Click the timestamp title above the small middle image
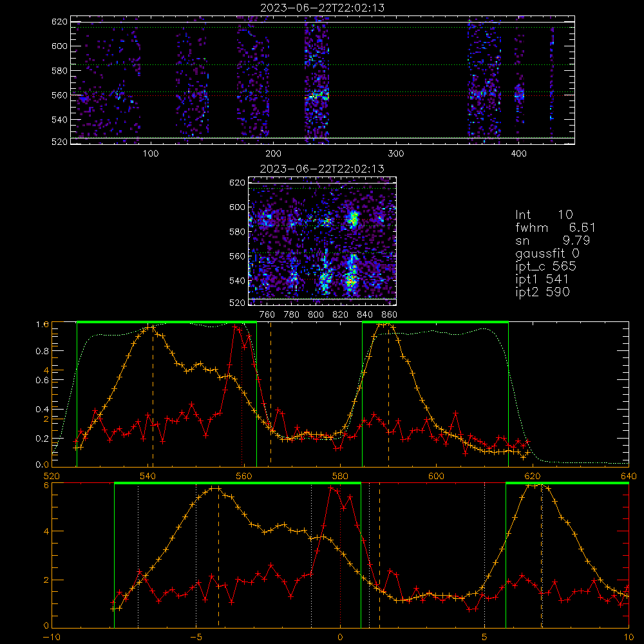 click(323, 168)
